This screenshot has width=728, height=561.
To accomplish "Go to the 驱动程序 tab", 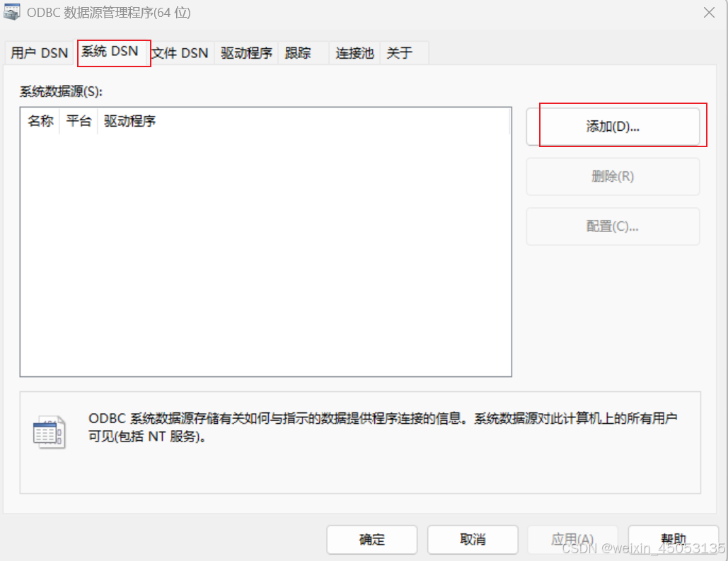I will coord(246,53).
